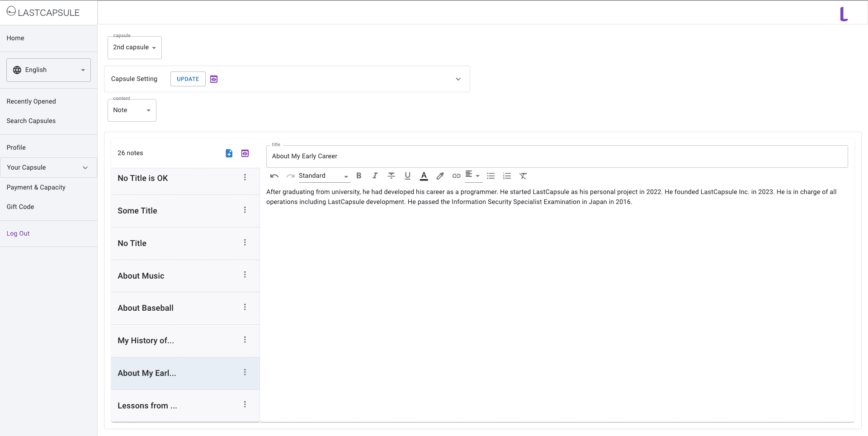Toggle underline formatting in editor

click(407, 176)
